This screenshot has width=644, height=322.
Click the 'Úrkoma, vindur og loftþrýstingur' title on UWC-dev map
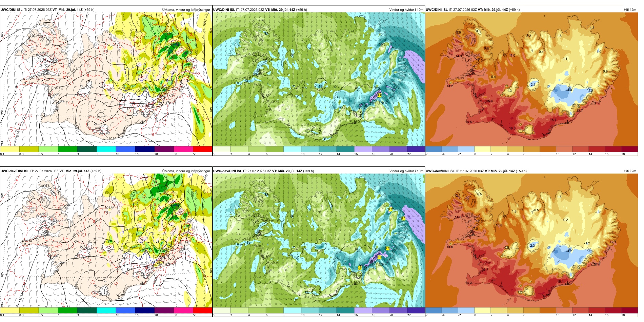[186, 171]
